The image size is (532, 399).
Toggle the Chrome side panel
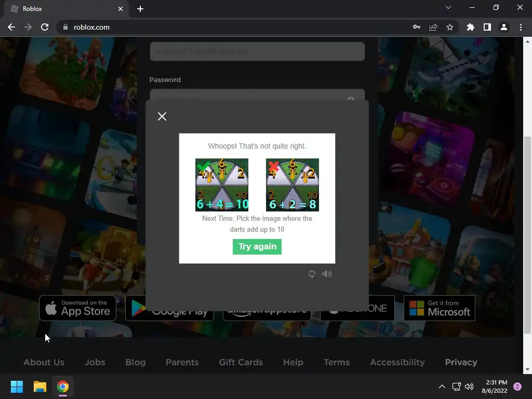487,27
